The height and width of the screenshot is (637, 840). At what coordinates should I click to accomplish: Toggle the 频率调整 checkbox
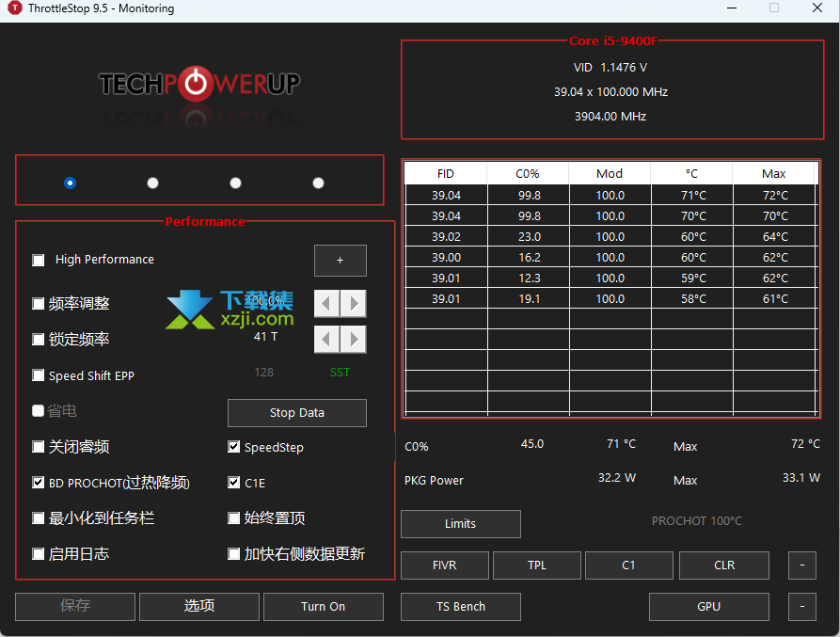tap(38, 304)
